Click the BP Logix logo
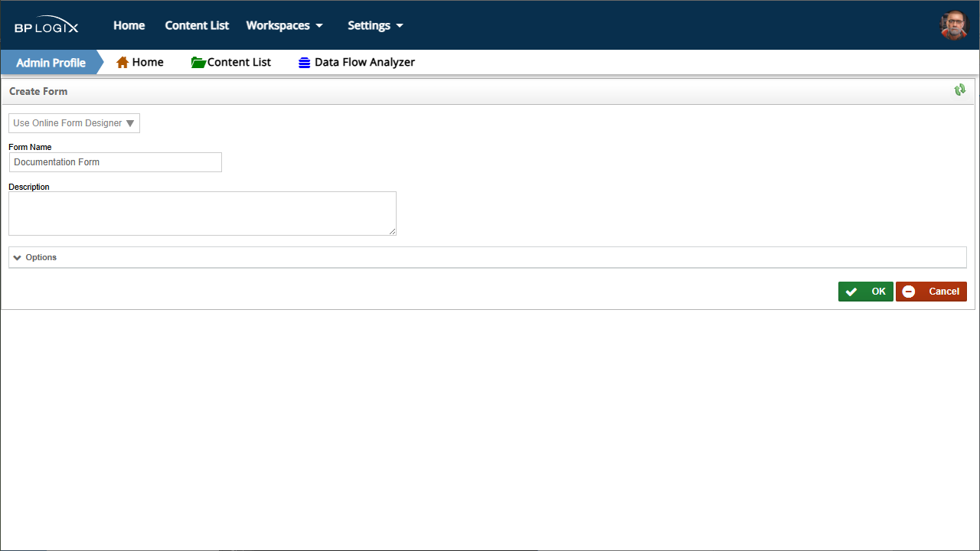Image resolution: width=980 pixels, height=551 pixels. 46,25
